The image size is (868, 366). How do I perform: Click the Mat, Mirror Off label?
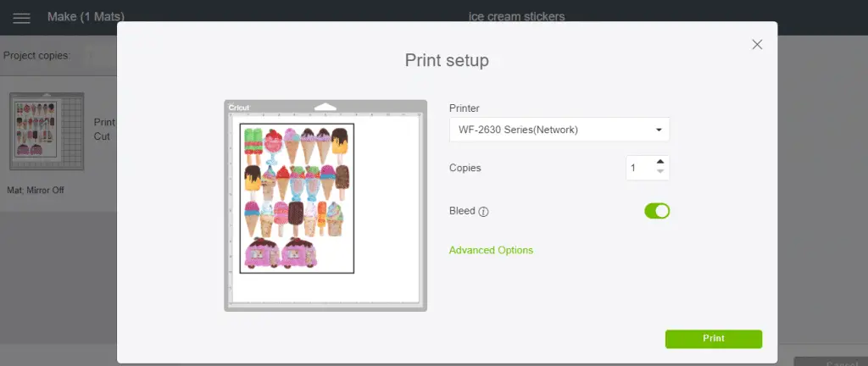pyautogui.click(x=36, y=190)
